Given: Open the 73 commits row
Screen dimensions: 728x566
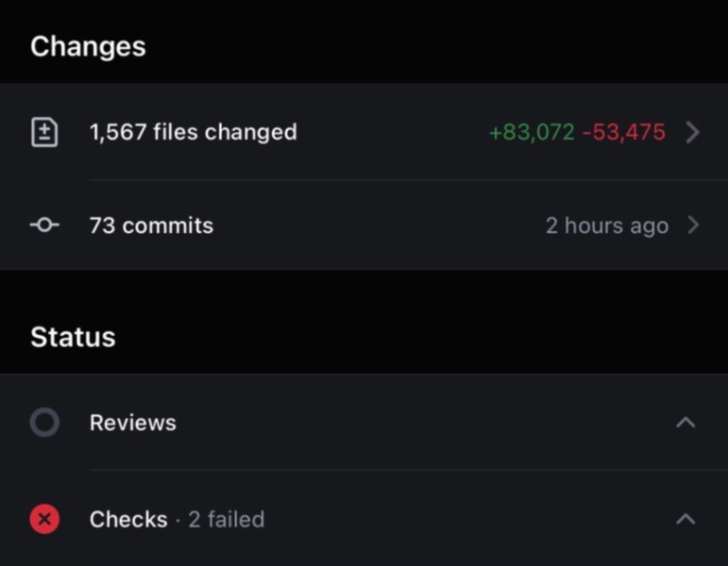Looking at the screenshot, I should 364,225.
